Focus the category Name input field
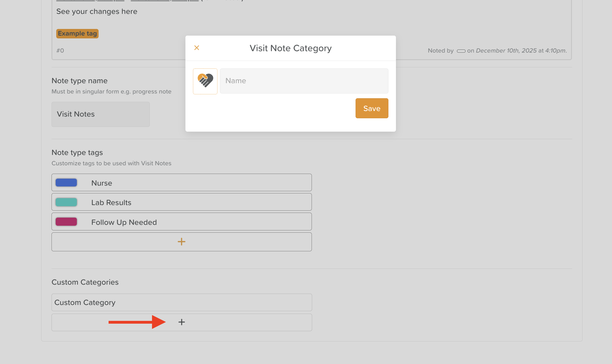612x364 pixels. 304,81
